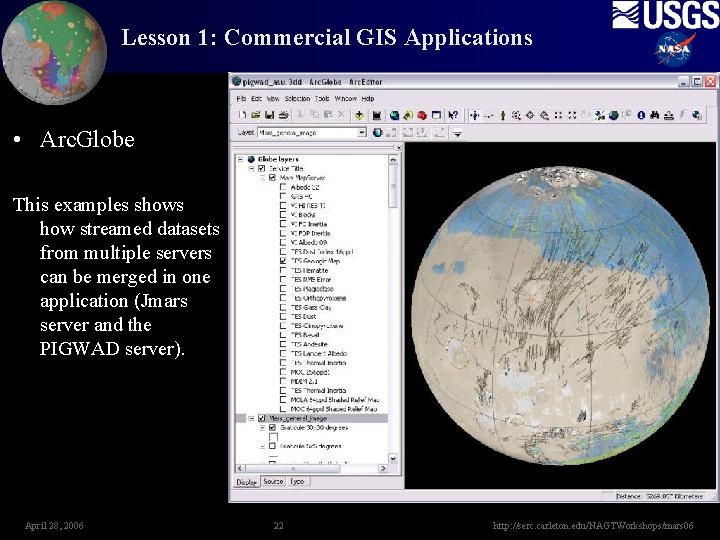This screenshot has height=540, width=720.
Task: Open the toolbar options arrow beside Layer tools
Action: click(x=457, y=134)
